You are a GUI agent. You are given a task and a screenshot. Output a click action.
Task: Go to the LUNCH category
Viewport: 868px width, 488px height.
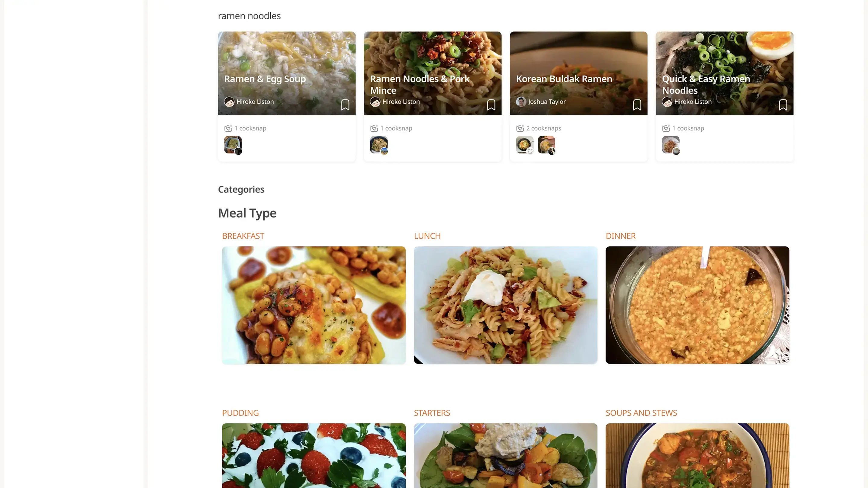[x=427, y=236]
